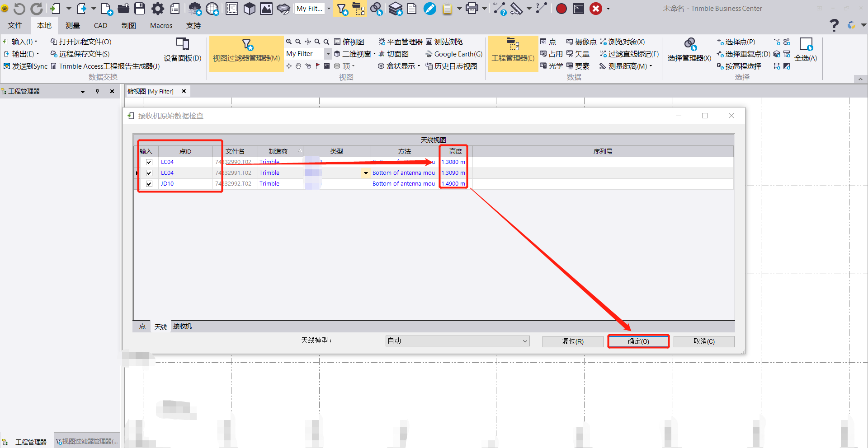Viewport: 868px width, 448px height.
Task: Expand the 三维视窗 dropdown arrow
Action: pos(374,54)
